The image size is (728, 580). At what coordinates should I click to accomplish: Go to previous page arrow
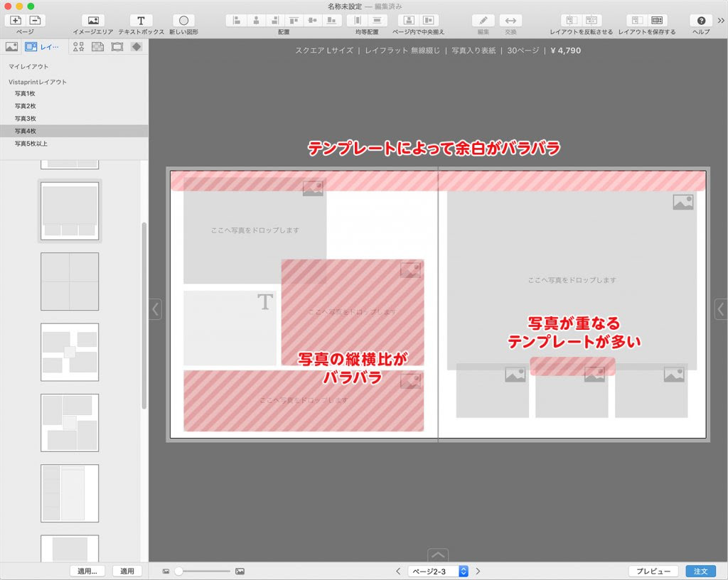click(398, 571)
